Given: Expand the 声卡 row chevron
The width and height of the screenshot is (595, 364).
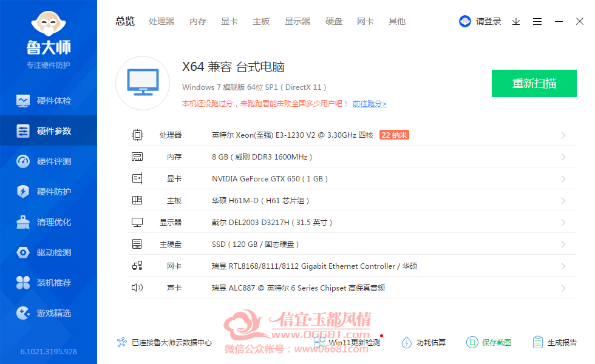Looking at the screenshot, I should pos(563,288).
